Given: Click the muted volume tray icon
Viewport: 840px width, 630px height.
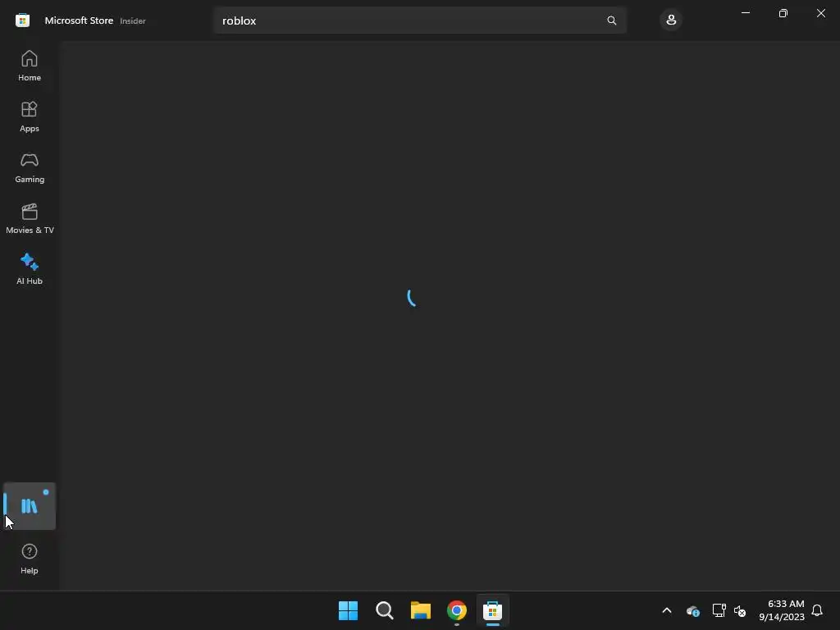Looking at the screenshot, I should pyautogui.click(x=740, y=610).
